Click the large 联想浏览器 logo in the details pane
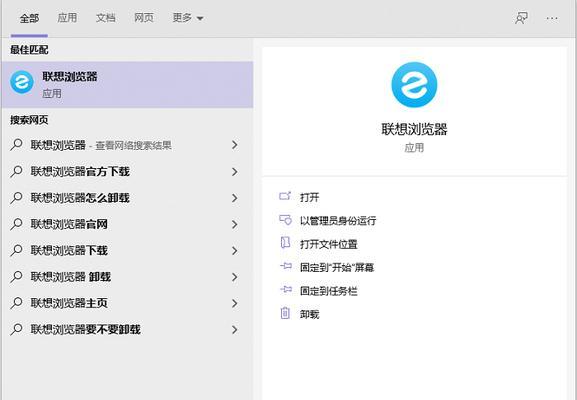577x400 pixels. [414, 85]
